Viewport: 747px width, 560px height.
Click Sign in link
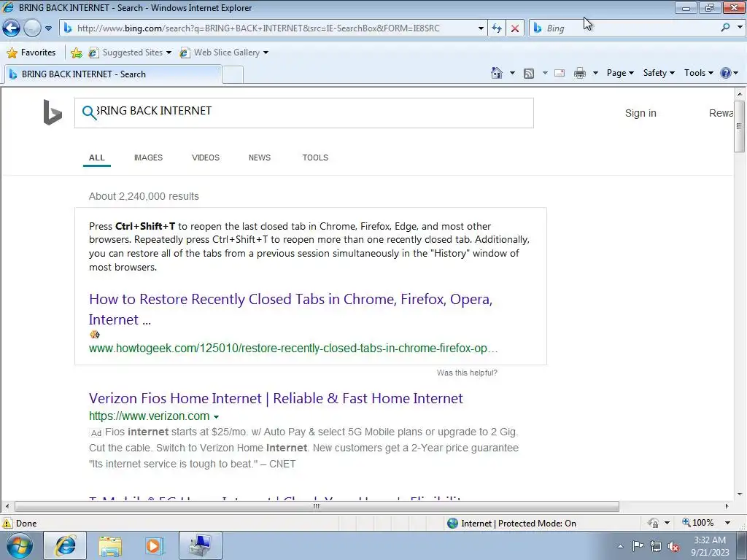(640, 113)
